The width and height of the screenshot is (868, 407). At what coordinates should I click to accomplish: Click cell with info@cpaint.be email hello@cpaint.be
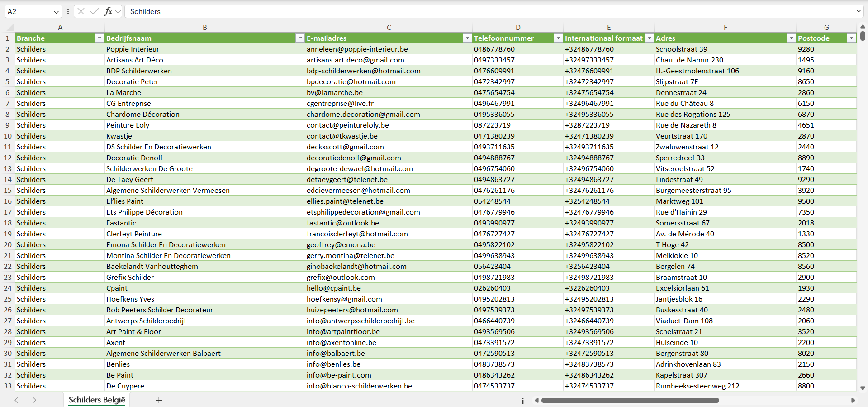[333, 288]
